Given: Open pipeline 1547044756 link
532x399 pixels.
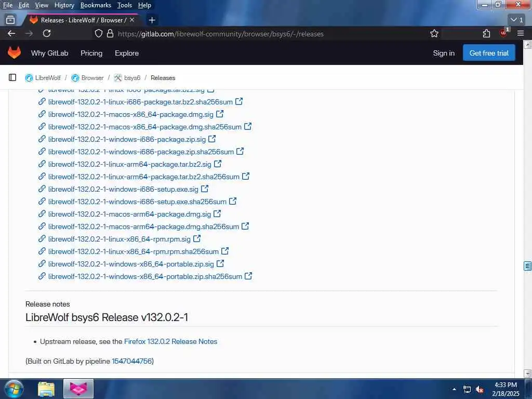Looking at the screenshot, I should (x=131, y=361).
